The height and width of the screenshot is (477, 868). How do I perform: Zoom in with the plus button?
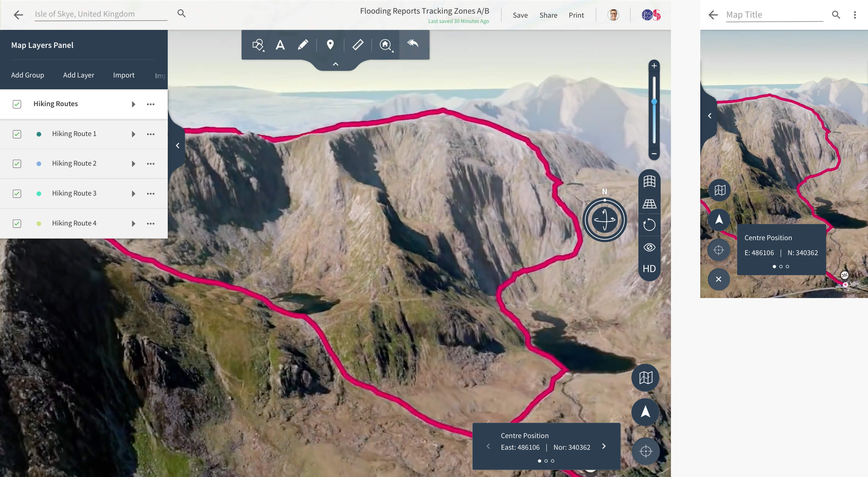tap(654, 66)
